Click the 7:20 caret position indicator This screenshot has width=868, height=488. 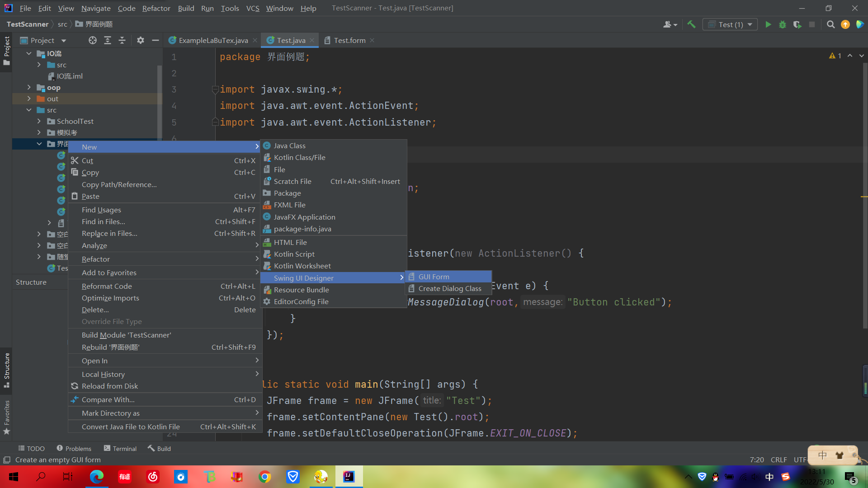coord(757,460)
